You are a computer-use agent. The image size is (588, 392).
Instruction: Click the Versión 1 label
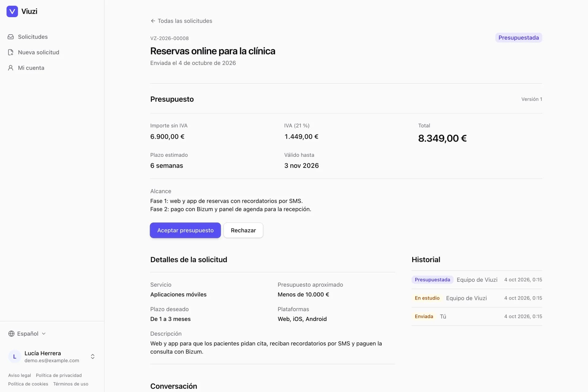[532, 99]
